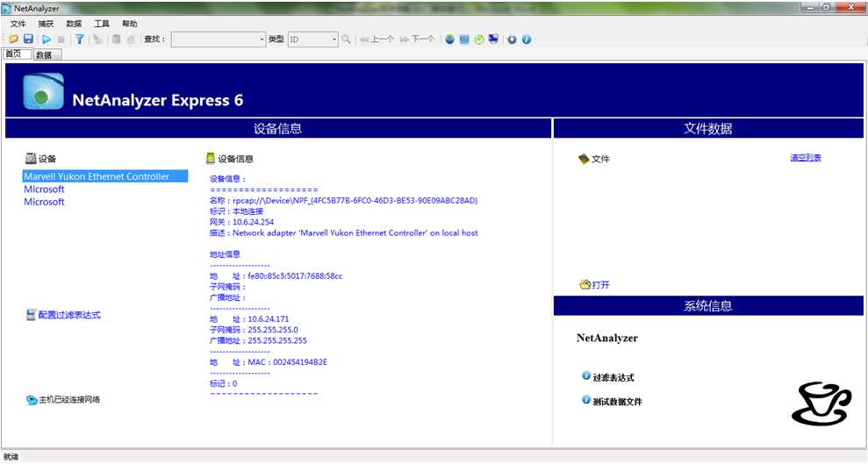Click the green circular chart icon

coord(479,39)
